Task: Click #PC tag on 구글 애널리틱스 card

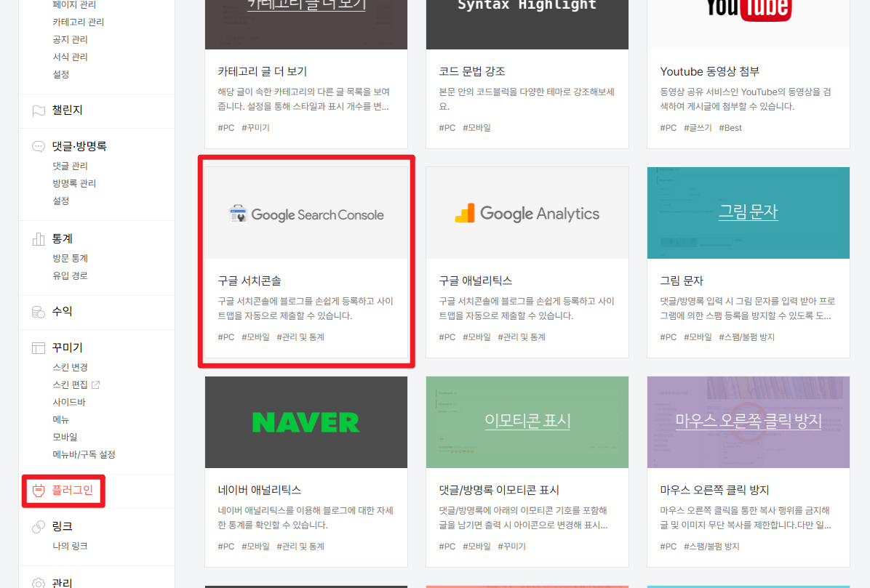Action: (x=447, y=337)
